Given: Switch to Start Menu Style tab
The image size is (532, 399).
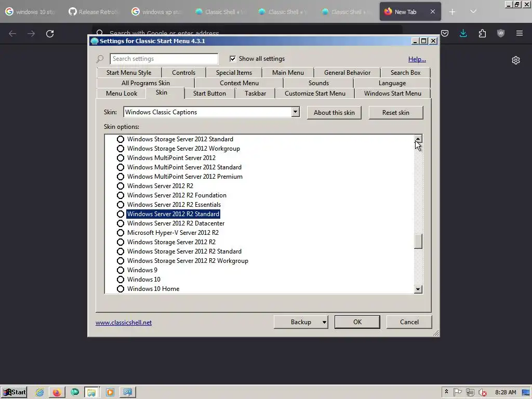Looking at the screenshot, I should 129,73.
